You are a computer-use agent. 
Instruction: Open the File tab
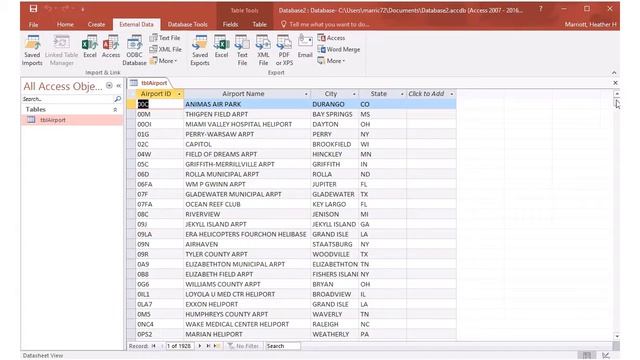(33, 24)
